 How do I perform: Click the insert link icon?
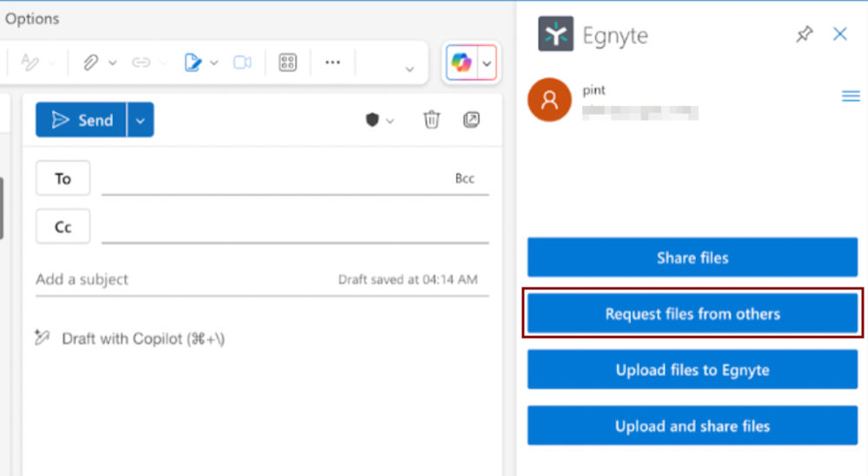[x=141, y=63]
